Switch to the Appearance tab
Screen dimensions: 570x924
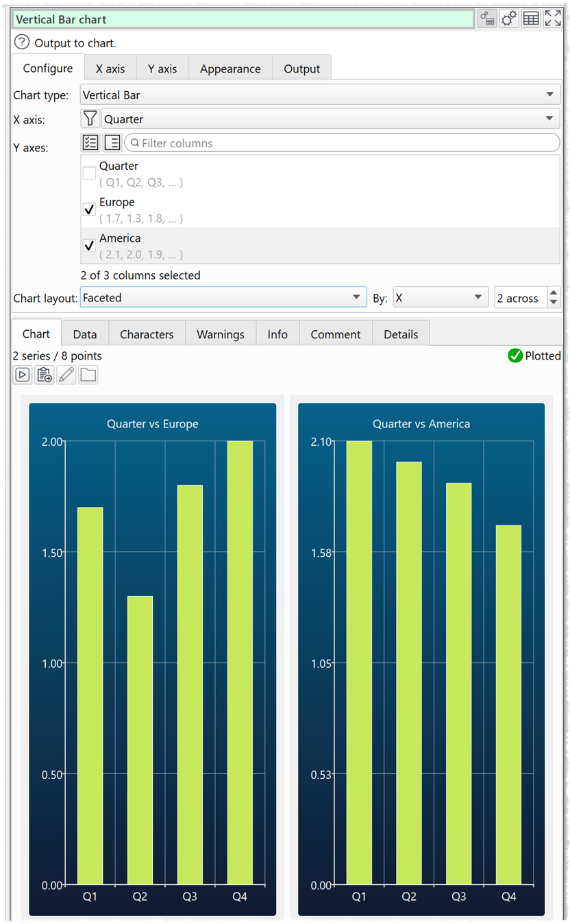coord(230,68)
